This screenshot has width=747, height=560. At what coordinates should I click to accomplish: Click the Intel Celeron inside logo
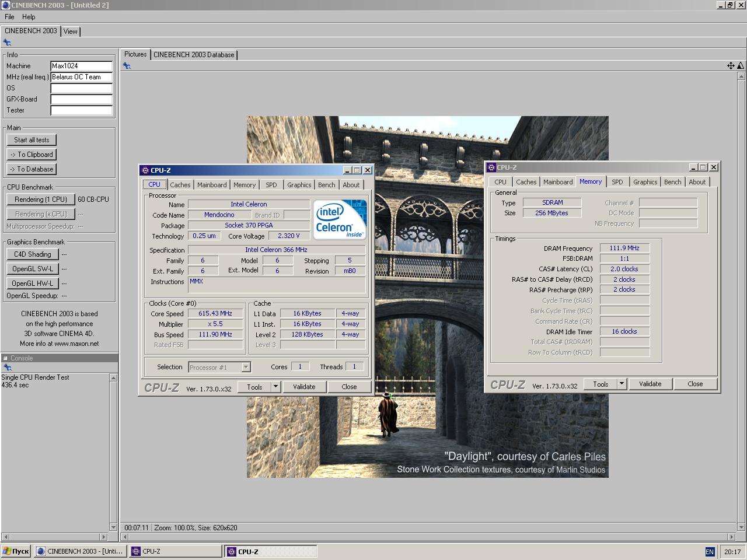340,219
